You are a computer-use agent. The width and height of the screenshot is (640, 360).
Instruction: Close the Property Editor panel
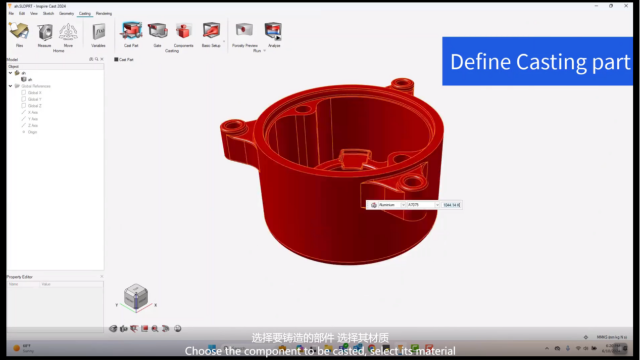coord(102,276)
